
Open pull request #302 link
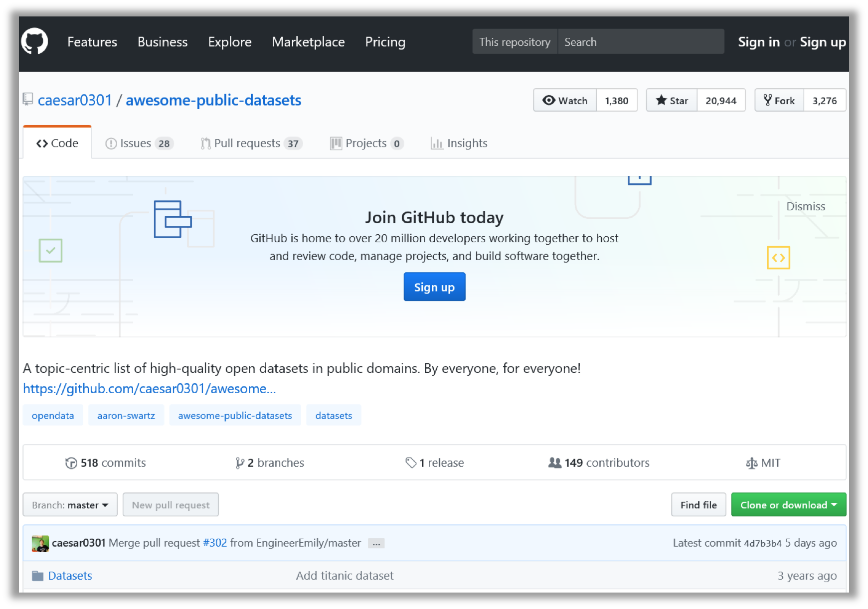[215, 543]
